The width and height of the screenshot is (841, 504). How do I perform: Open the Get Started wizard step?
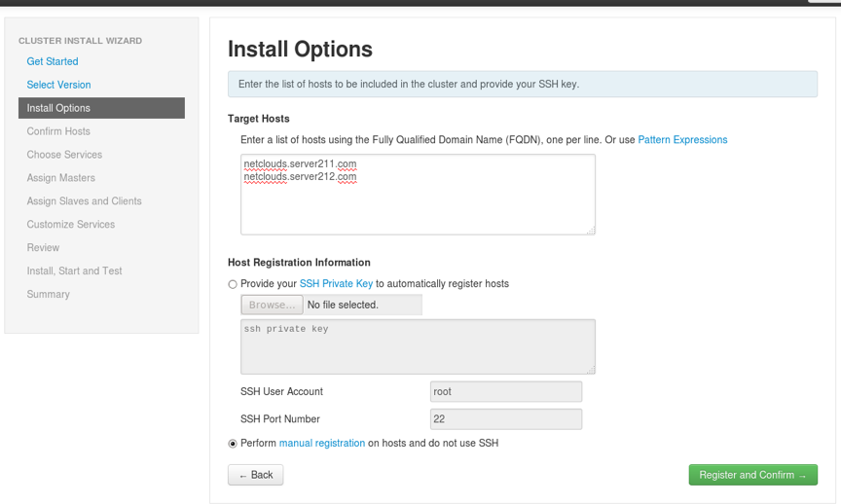coord(53,61)
